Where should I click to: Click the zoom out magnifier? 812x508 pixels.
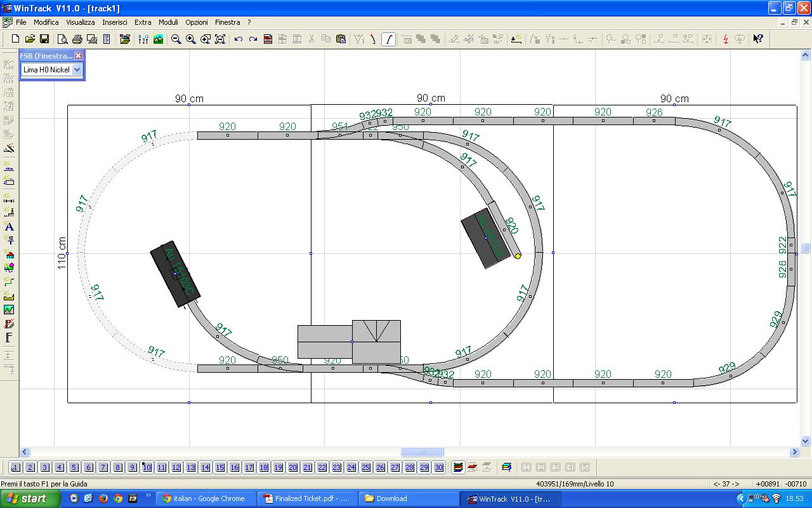[176, 39]
